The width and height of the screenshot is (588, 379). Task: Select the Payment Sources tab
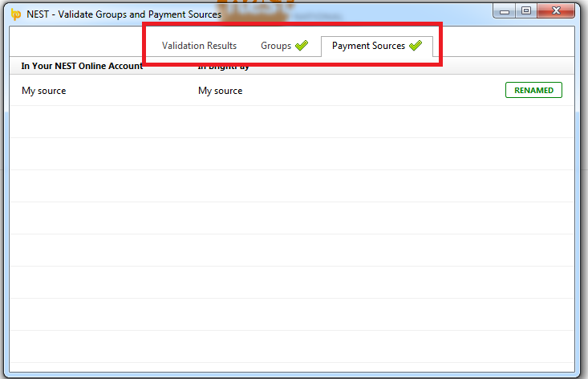tap(368, 46)
